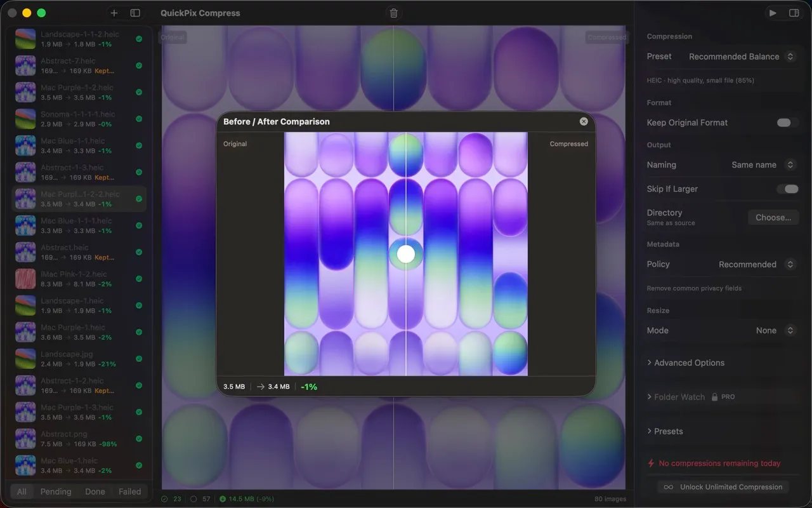The image size is (812, 508).
Task: Open the Metadata Policy dropdown showing Recommended
Action: 757,264
